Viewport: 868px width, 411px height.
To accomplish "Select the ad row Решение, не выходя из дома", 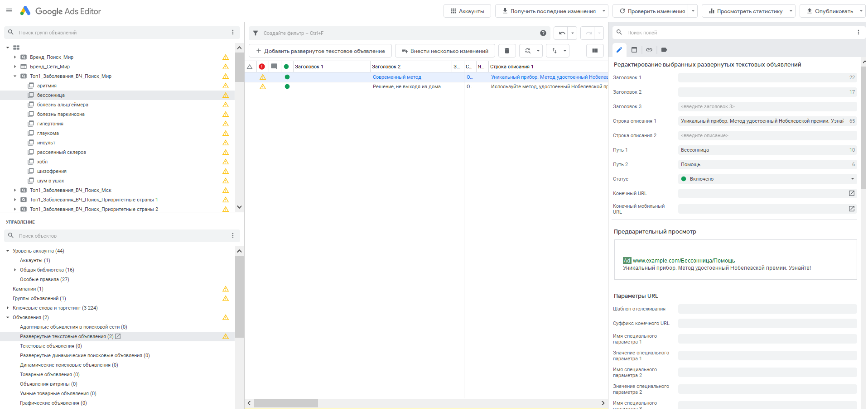I will pyautogui.click(x=406, y=87).
